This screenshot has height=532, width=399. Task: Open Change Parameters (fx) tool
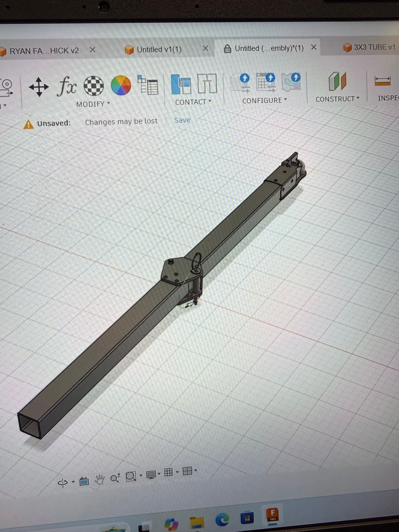click(x=67, y=86)
